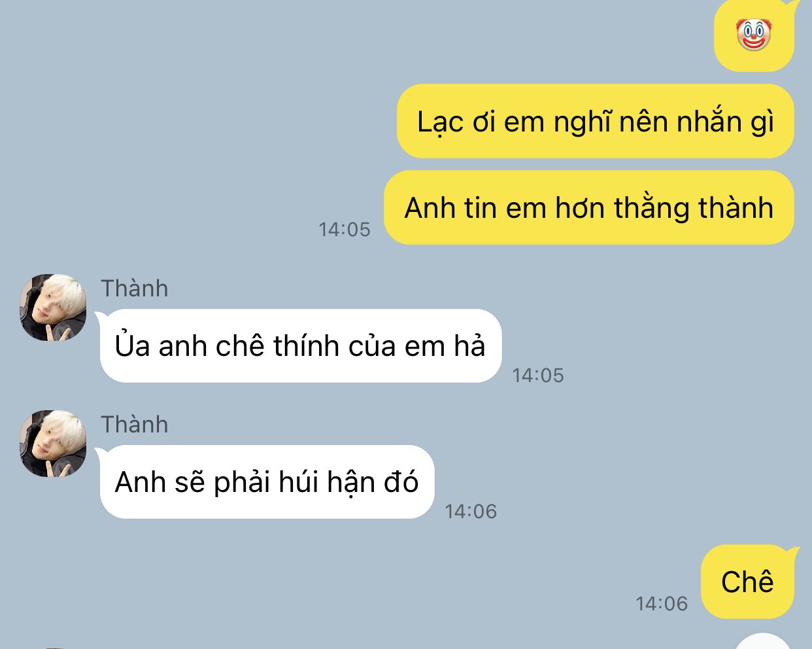Tap the clown emoji message
This screenshot has width=812, height=649.
coord(754,35)
